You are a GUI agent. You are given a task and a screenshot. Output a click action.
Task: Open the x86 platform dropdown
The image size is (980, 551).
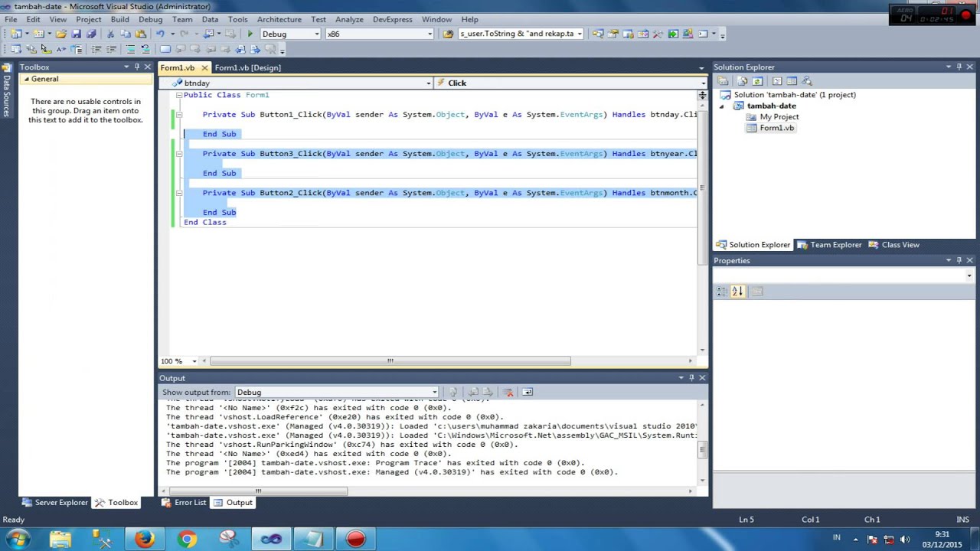[430, 34]
